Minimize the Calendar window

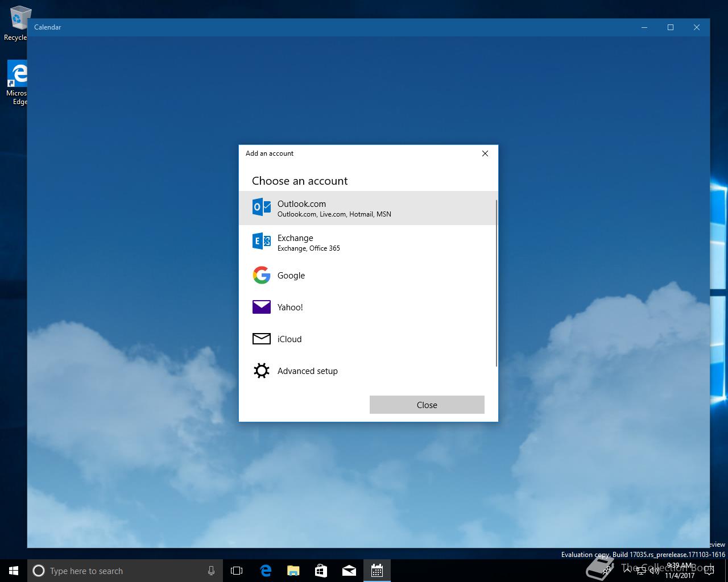pos(644,27)
